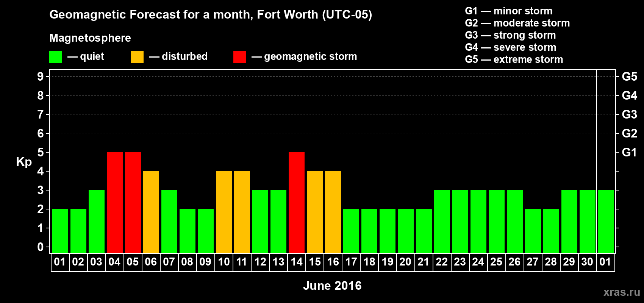Click the Kp axis title
The height and width of the screenshot is (303, 644).
point(24,162)
